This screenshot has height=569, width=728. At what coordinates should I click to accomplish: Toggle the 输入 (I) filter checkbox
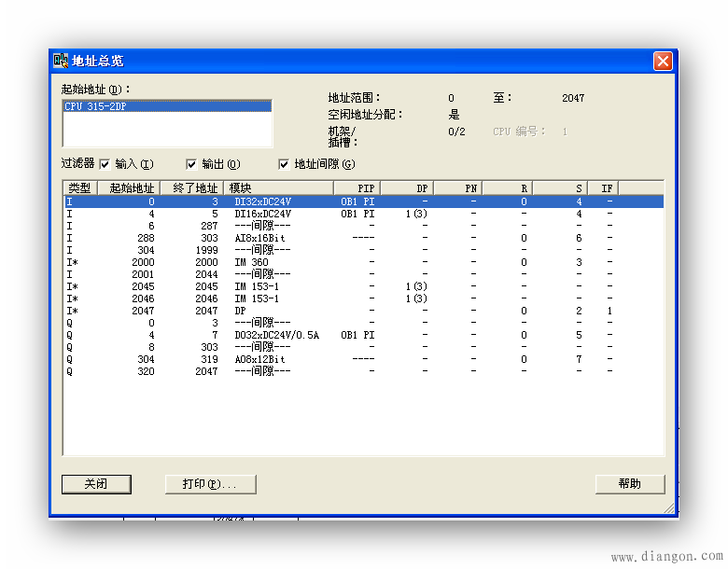(x=105, y=164)
